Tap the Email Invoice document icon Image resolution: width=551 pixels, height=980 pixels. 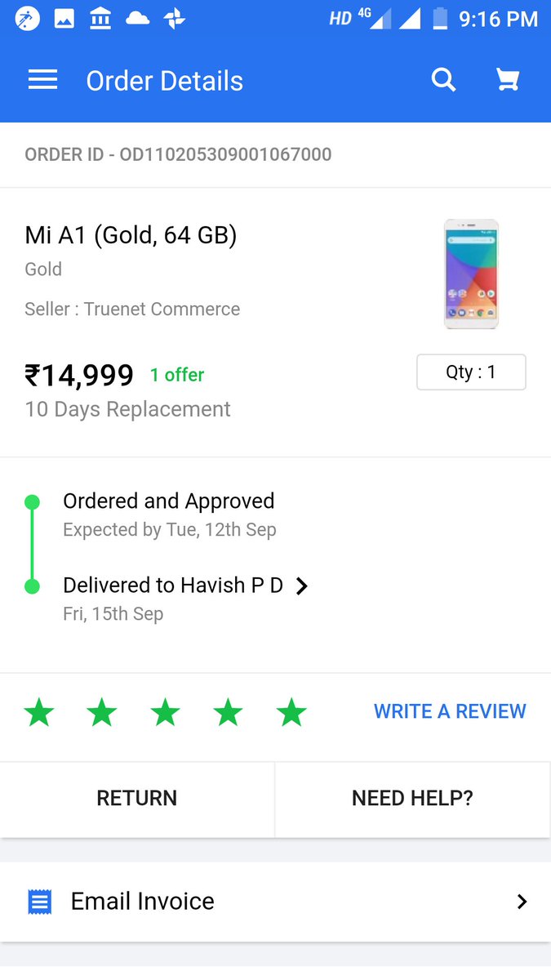[x=39, y=902]
